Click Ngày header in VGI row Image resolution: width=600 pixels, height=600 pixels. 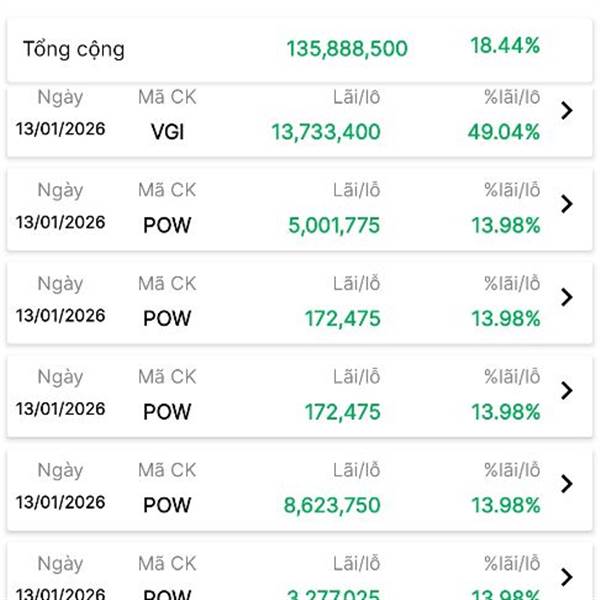click(60, 98)
